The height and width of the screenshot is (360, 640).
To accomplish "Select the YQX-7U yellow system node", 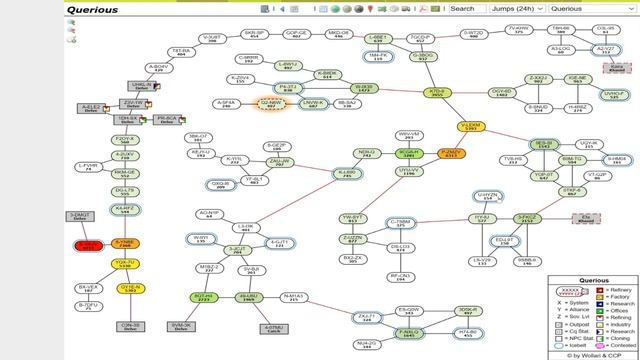I will click(x=125, y=264).
